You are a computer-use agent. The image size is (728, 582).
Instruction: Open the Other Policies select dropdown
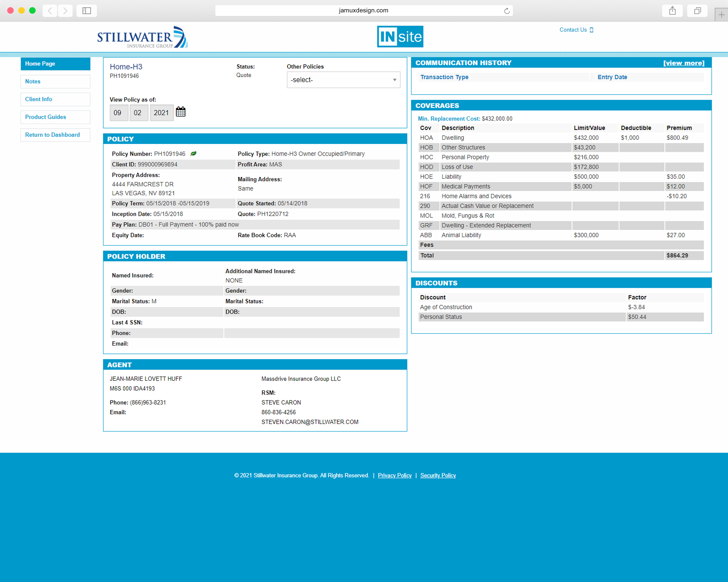coord(343,80)
